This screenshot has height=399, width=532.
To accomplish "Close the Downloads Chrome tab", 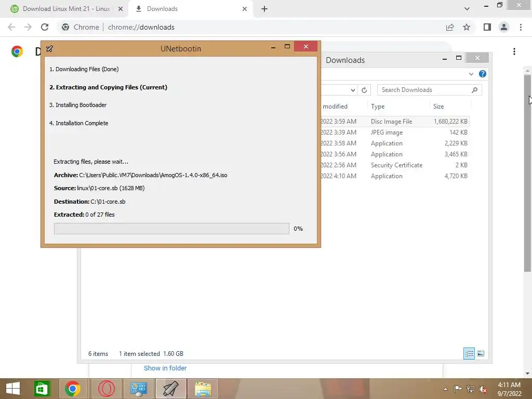I will (x=245, y=9).
